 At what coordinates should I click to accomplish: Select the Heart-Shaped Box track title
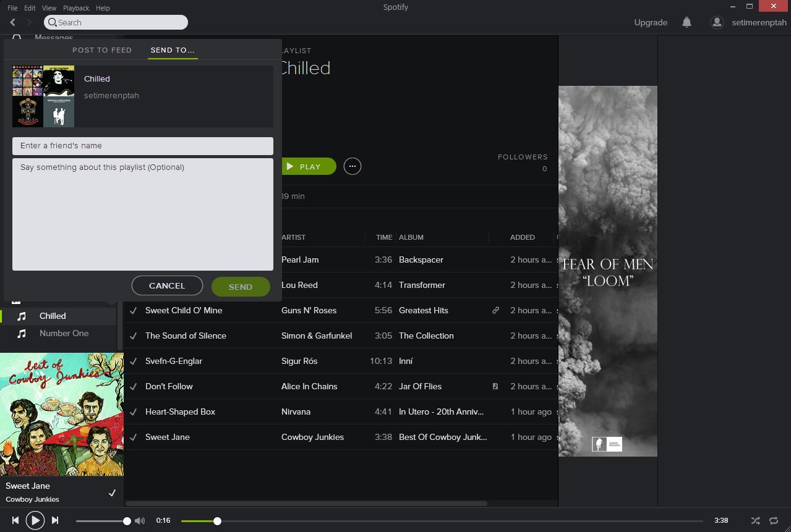(180, 412)
